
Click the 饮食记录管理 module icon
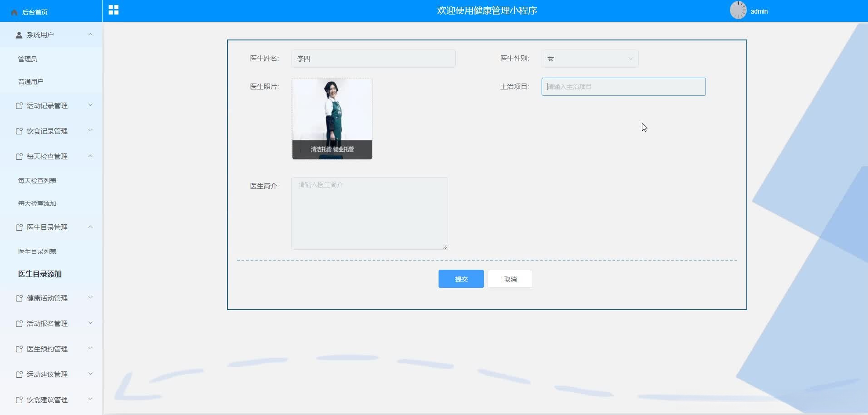[x=19, y=131]
